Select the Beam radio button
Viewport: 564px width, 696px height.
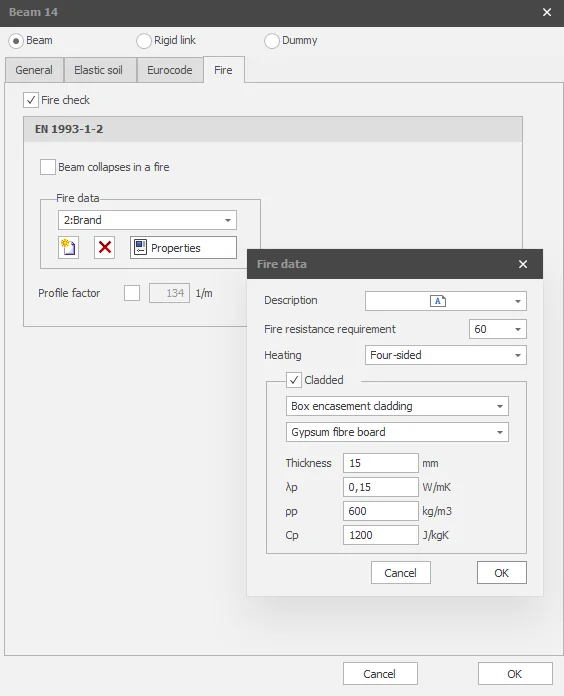16,41
